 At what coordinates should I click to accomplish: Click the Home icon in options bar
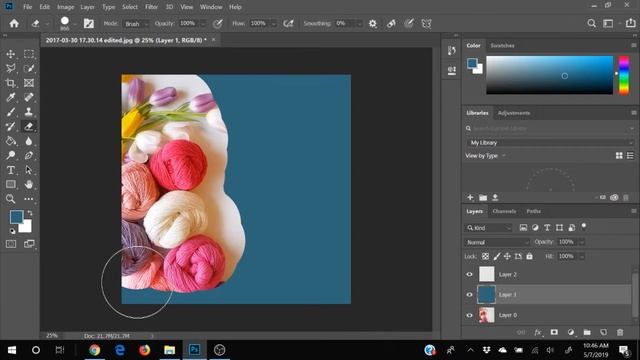[x=14, y=23]
